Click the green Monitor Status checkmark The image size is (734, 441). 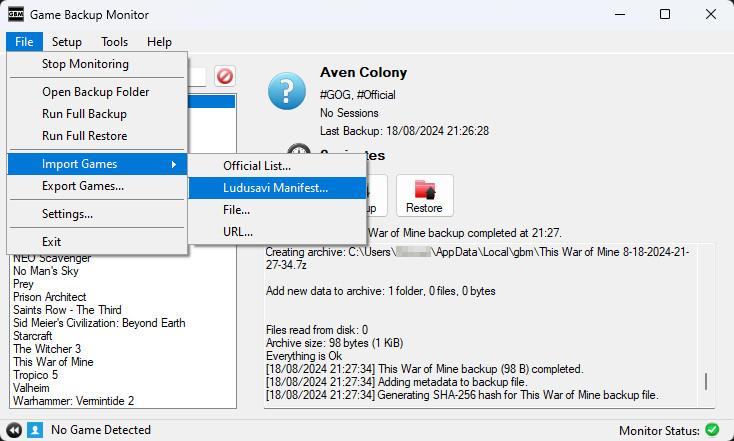712,430
